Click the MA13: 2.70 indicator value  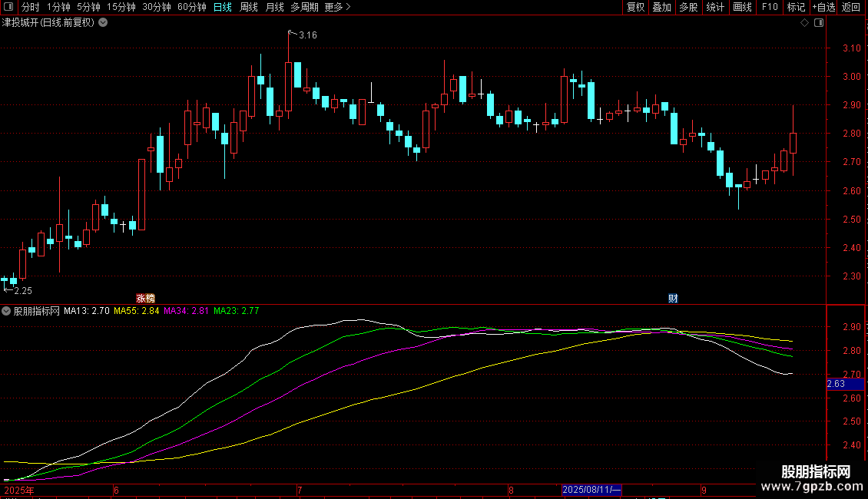(x=86, y=311)
